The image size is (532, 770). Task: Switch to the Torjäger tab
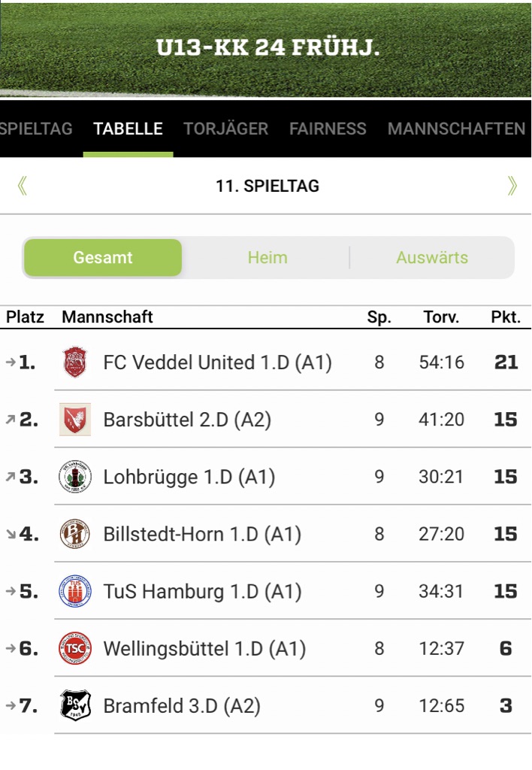225,129
